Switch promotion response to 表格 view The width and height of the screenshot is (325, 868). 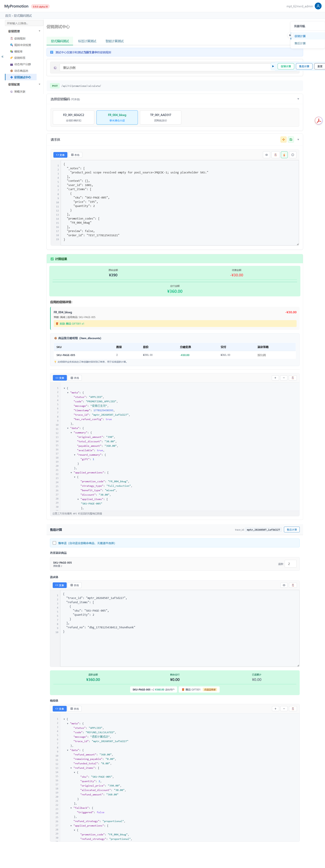(x=75, y=378)
